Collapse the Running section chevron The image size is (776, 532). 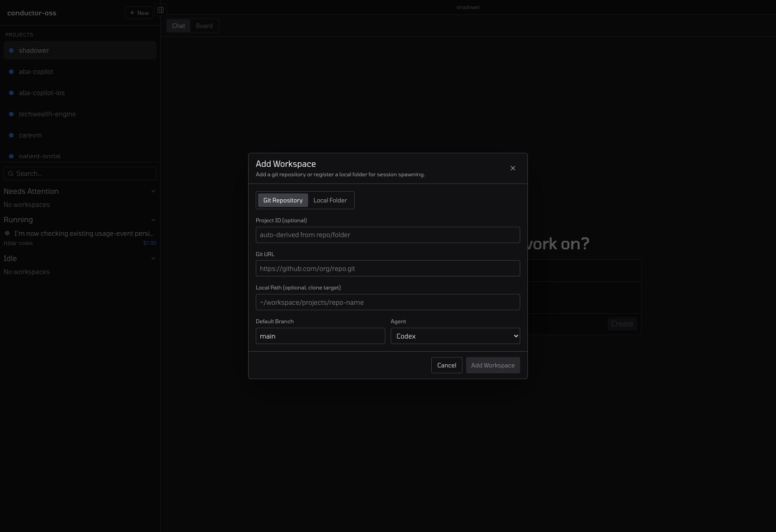pyautogui.click(x=153, y=220)
